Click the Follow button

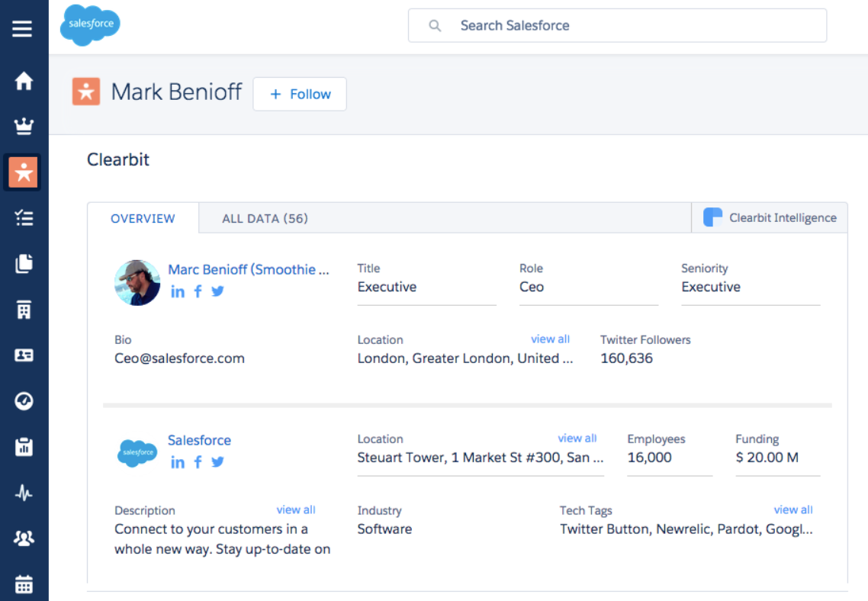click(300, 94)
